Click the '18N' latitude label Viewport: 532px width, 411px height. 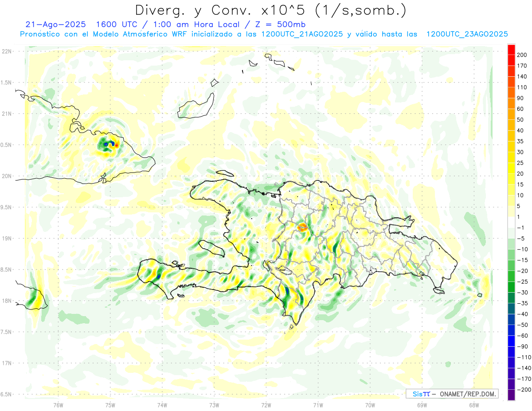[7, 301]
